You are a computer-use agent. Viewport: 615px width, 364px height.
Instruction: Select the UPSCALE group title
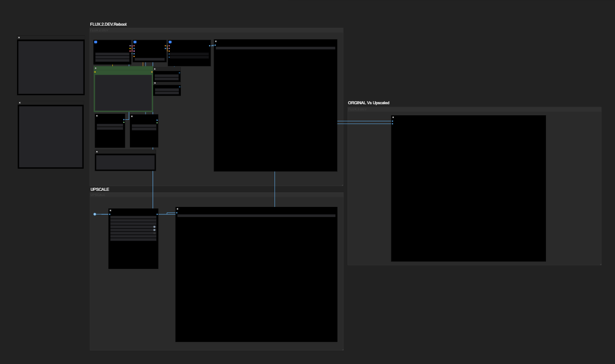pos(100,189)
